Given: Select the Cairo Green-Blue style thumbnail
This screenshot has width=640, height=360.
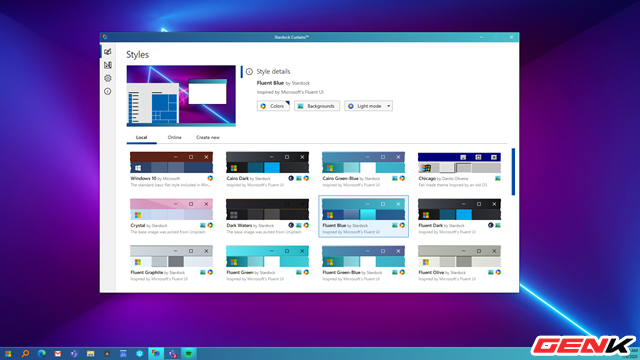Looking at the screenshot, I should [x=363, y=162].
